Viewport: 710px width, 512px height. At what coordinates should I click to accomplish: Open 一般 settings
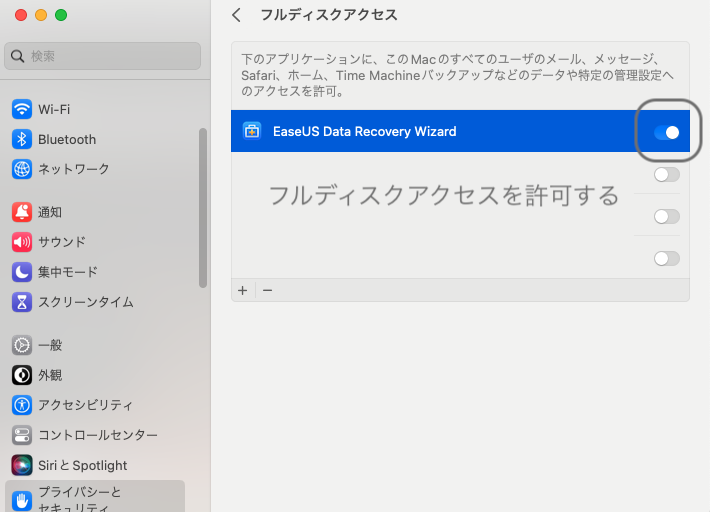click(50, 345)
